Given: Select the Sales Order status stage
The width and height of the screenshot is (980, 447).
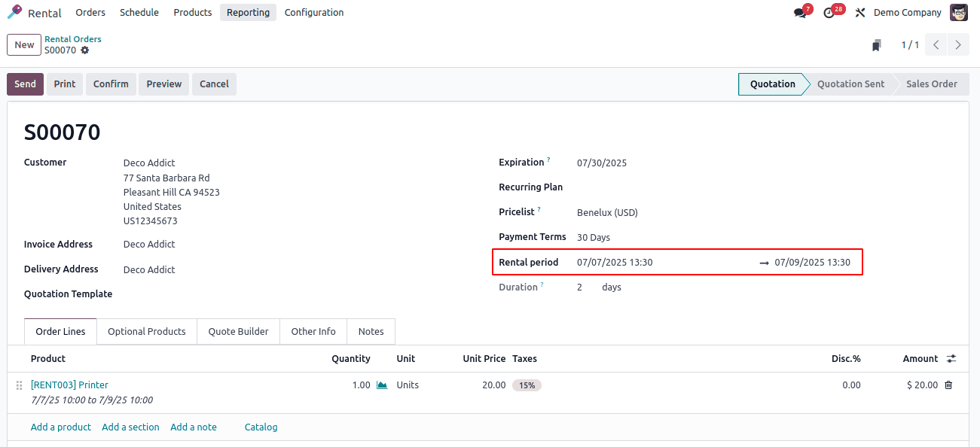Looking at the screenshot, I should (931, 84).
